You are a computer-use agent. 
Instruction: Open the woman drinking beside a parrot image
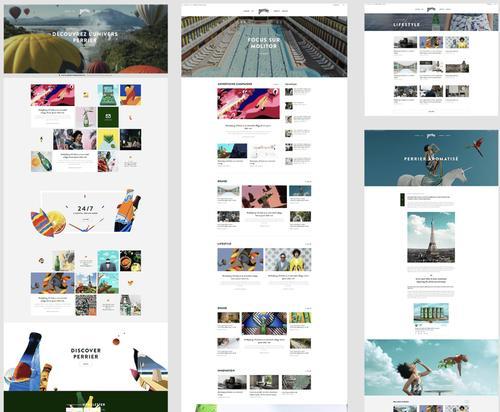[431, 367]
